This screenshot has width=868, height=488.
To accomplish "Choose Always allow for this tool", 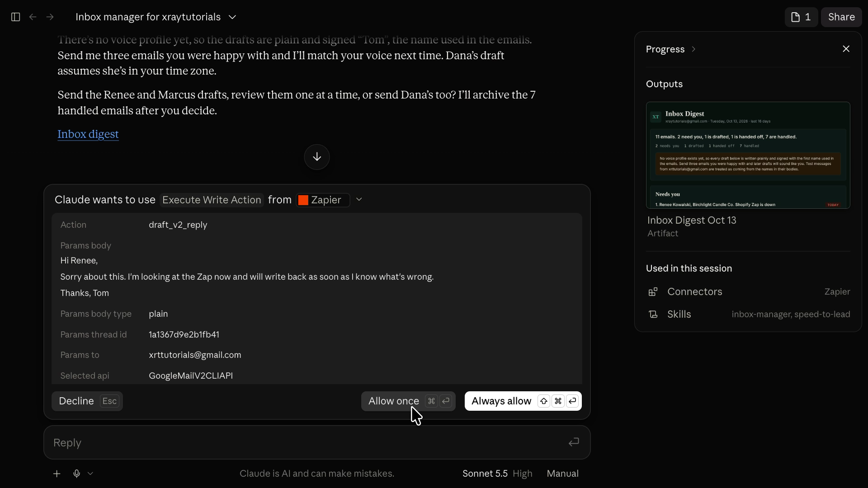I will point(523,401).
